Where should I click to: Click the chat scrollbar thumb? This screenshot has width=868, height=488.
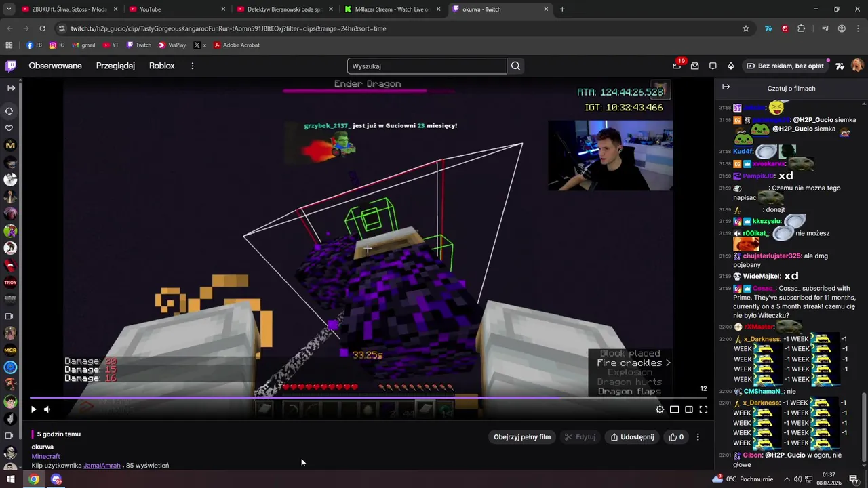tap(864, 426)
